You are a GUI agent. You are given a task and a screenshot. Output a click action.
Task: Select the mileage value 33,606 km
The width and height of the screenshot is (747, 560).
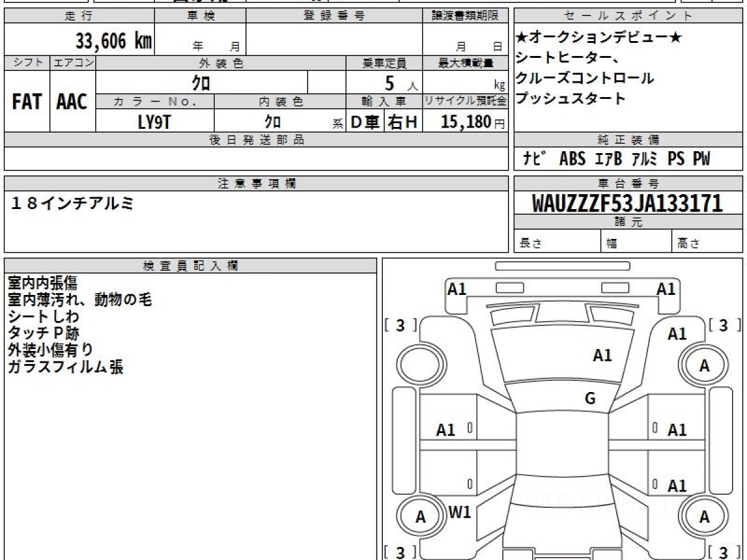(114, 41)
